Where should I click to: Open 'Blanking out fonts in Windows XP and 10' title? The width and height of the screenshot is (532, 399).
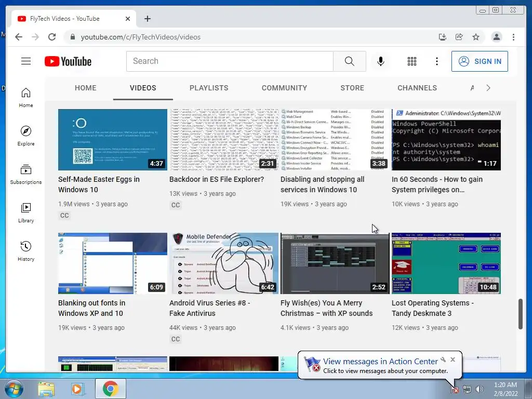coord(91,308)
